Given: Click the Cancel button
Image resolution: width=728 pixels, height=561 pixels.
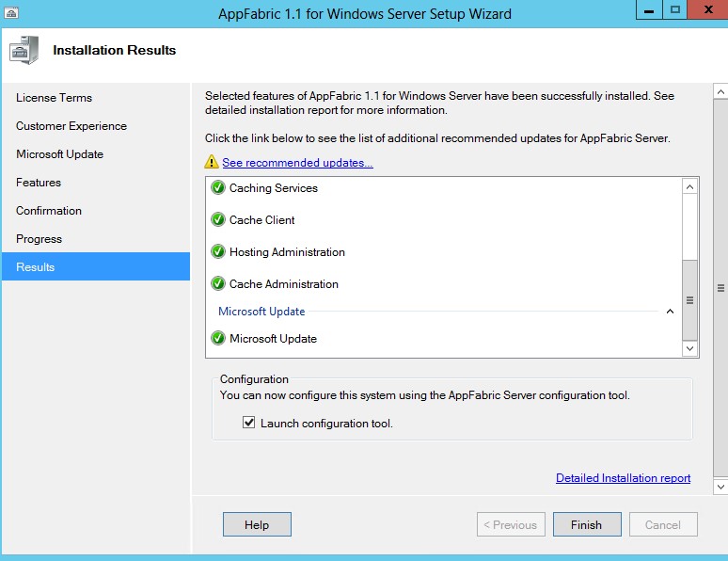Looking at the screenshot, I should pyautogui.click(x=663, y=524).
